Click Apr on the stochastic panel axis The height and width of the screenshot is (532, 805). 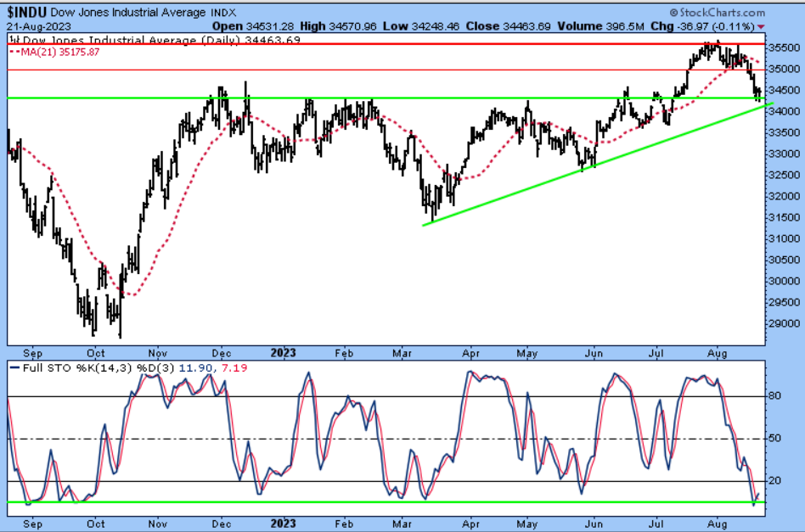[470, 524]
